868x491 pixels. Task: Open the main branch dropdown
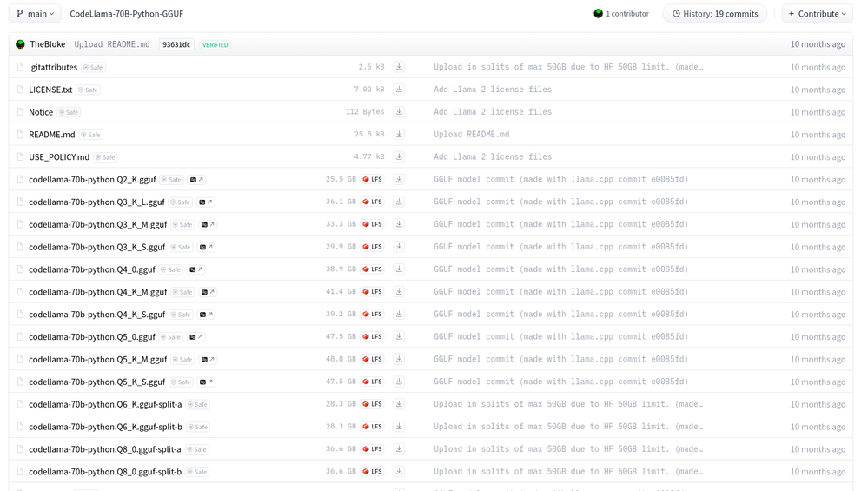pos(36,14)
